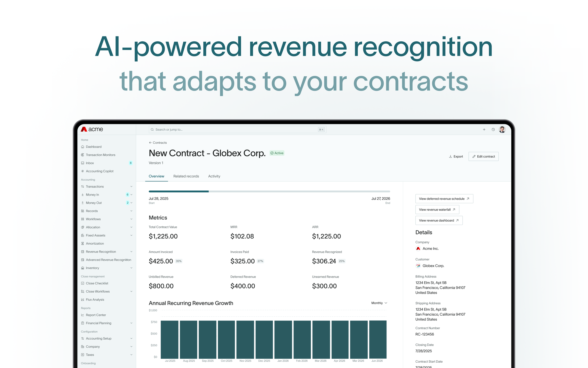Expand the Records chevron
The width and height of the screenshot is (588, 368).
pos(131,211)
